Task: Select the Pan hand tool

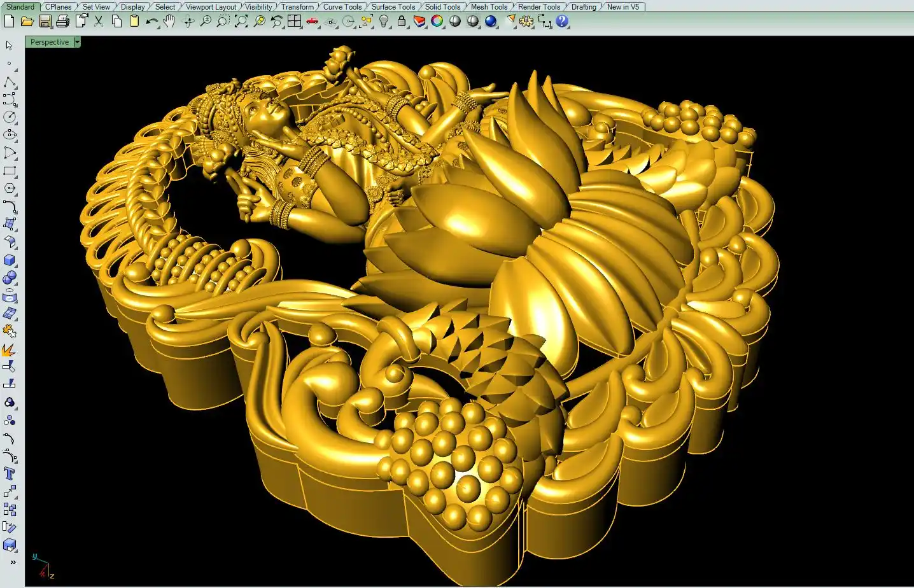Action: 169,21
